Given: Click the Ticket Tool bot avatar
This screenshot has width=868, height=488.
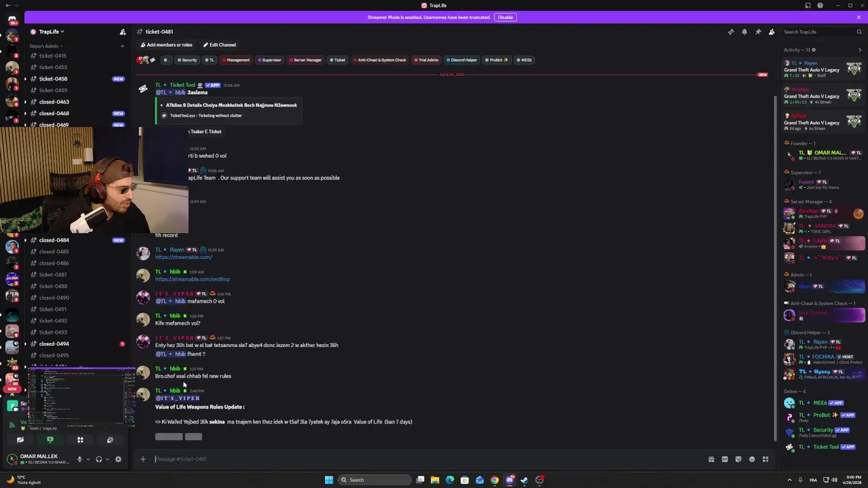Looking at the screenshot, I should [143, 89].
